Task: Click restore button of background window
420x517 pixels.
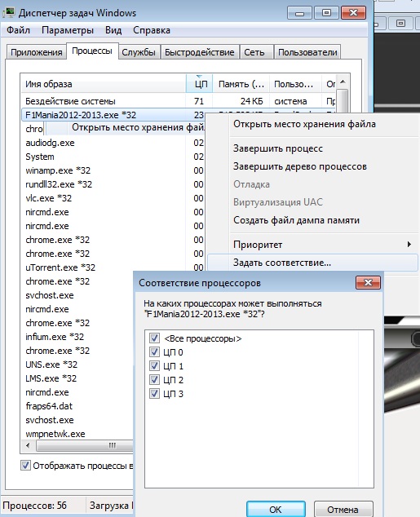Action: [x=400, y=23]
